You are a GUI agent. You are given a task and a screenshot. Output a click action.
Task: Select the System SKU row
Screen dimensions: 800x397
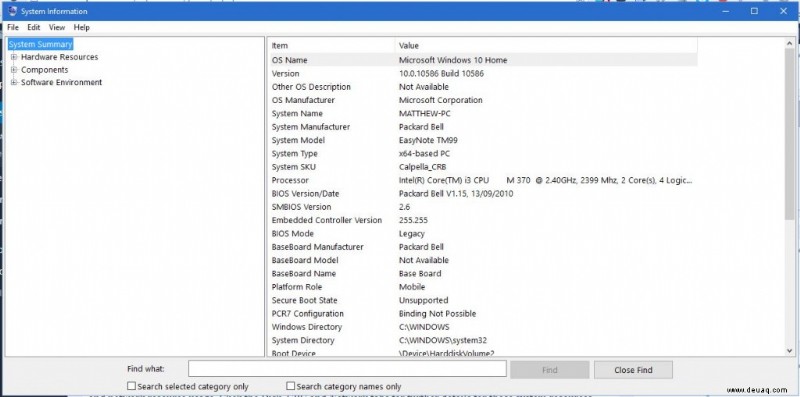coord(483,167)
